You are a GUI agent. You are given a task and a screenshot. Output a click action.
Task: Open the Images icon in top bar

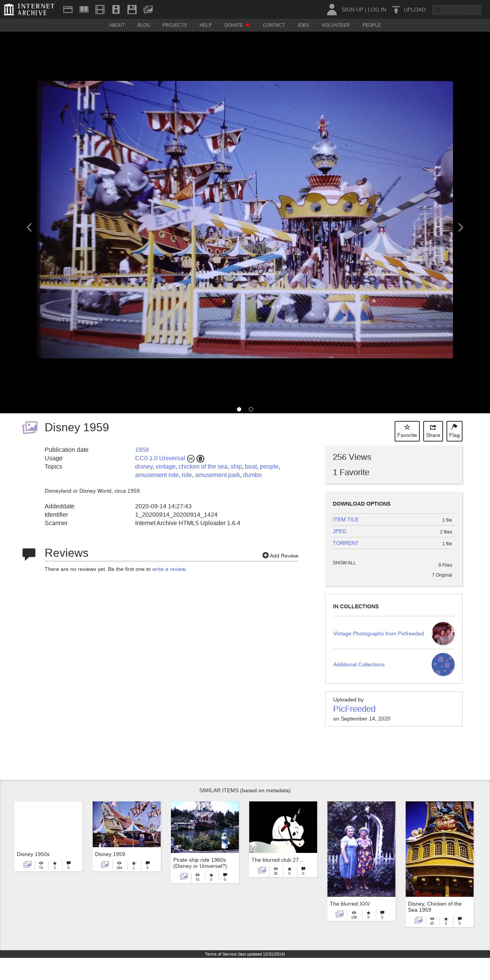tap(148, 10)
